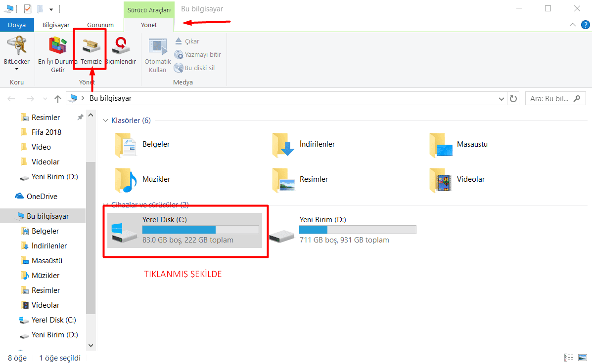Collapse the ribbon with the chevron near help
Viewport: 592px width, 364px height.
pyautogui.click(x=572, y=25)
